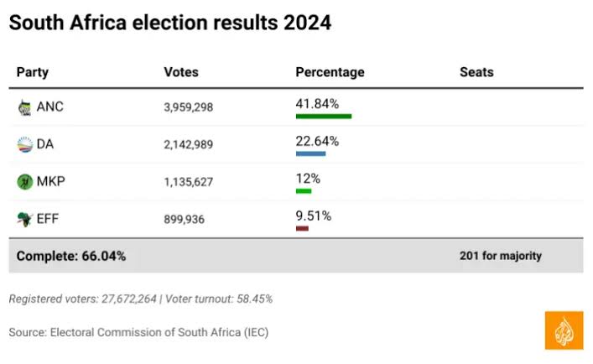Click the MKP light green percentage bar
The width and height of the screenshot is (593, 364).
(304, 191)
